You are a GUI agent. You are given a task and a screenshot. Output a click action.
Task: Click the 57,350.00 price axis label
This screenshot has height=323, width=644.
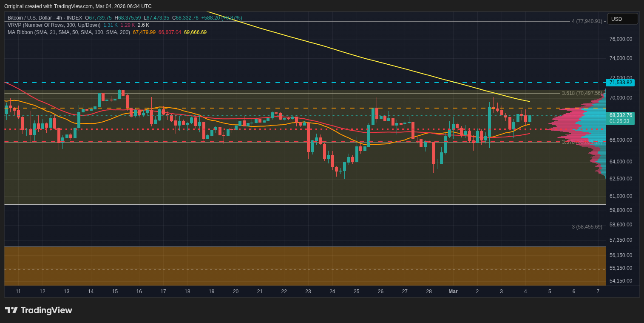click(621, 240)
